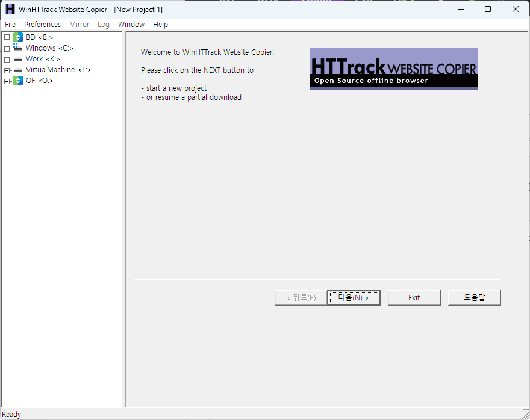This screenshot has width=530, height=420.
Task: Expand the Work <K:> tree node
Action: (x=7, y=59)
